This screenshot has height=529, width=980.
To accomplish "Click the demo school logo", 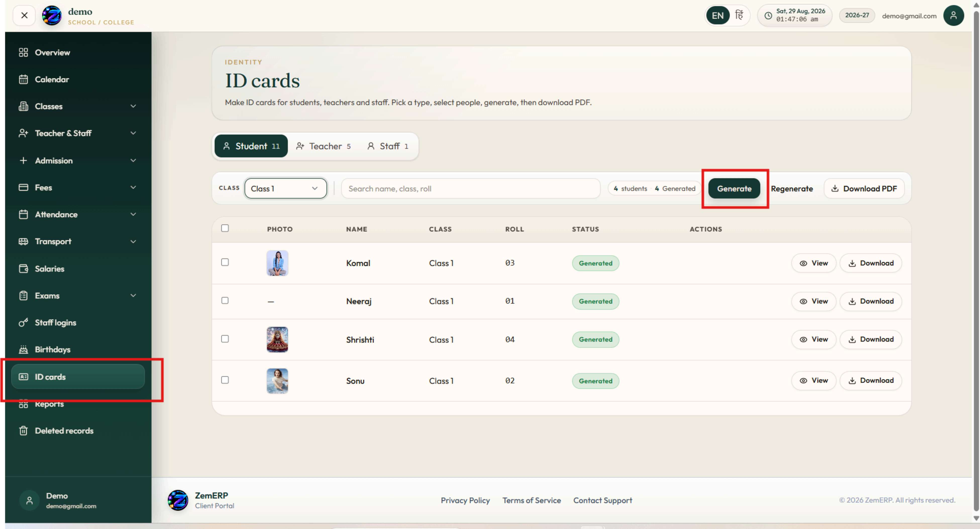I will pos(52,16).
